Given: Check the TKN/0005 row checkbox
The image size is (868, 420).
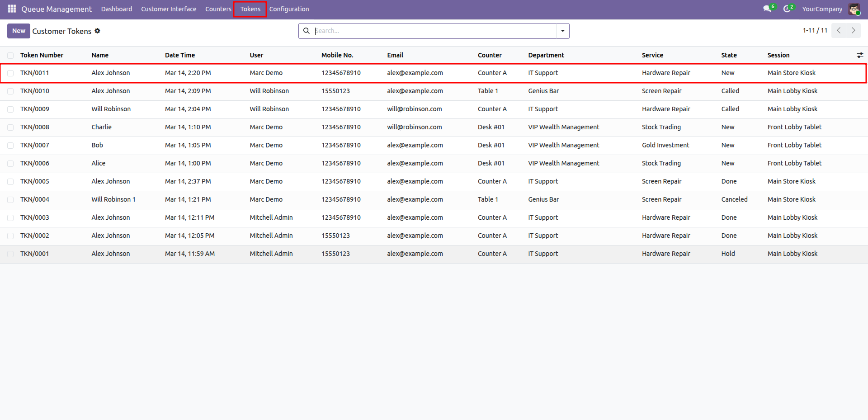Looking at the screenshot, I should (x=10, y=181).
